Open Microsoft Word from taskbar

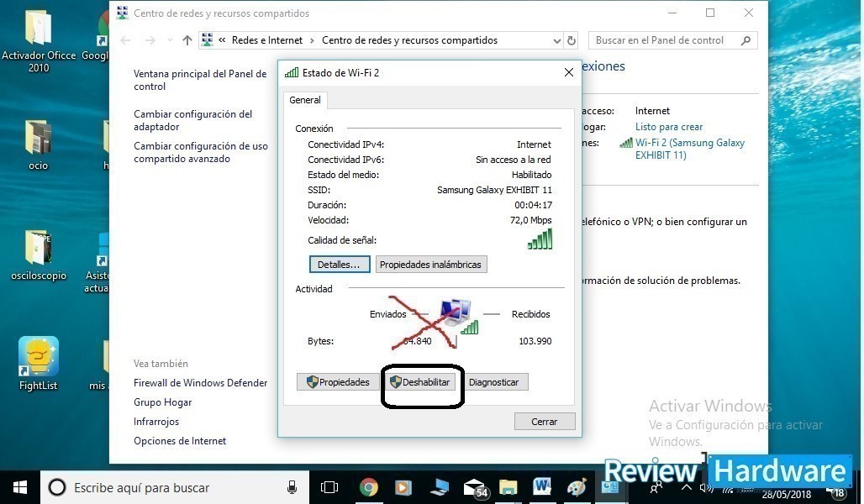541,486
